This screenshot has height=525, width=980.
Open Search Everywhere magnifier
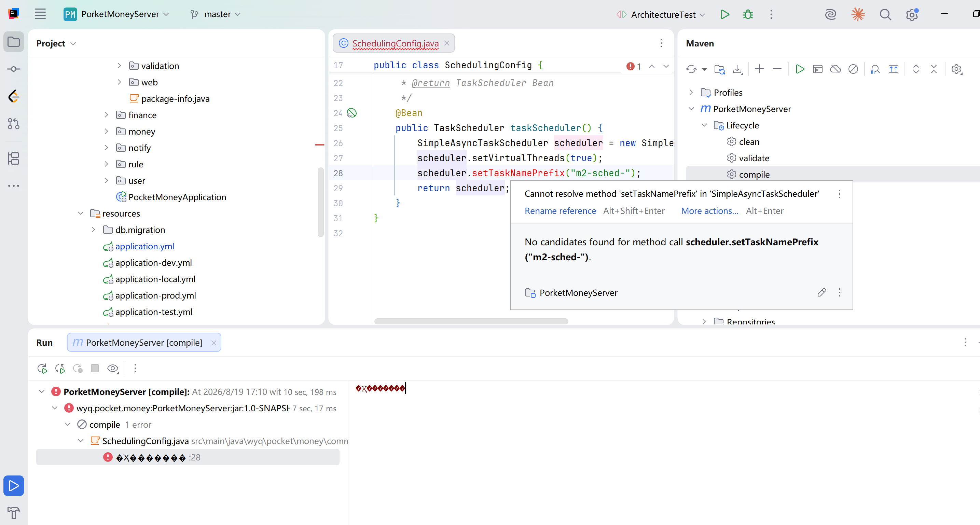click(885, 14)
